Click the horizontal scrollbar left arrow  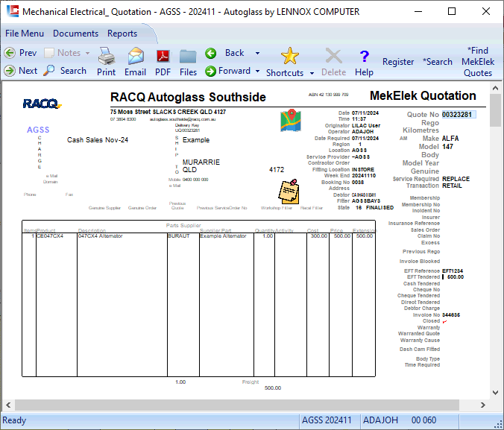[x=8, y=405]
